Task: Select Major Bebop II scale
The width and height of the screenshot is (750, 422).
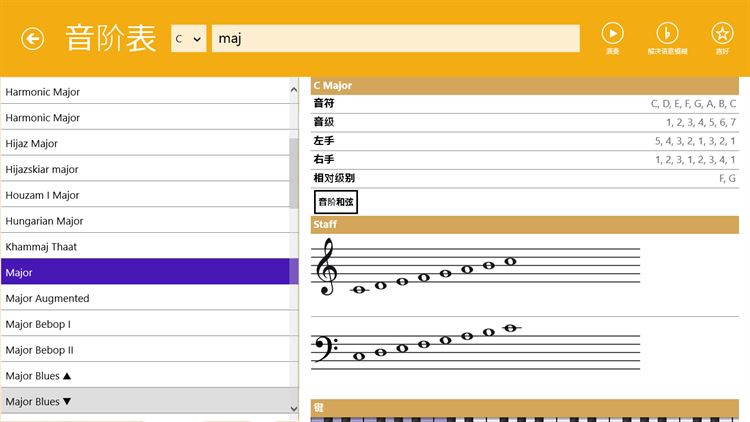Action: [145, 350]
